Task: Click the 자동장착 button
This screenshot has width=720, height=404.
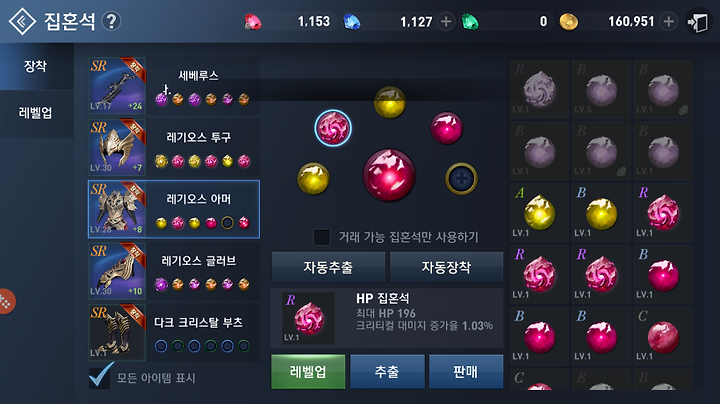Action: pos(446,267)
